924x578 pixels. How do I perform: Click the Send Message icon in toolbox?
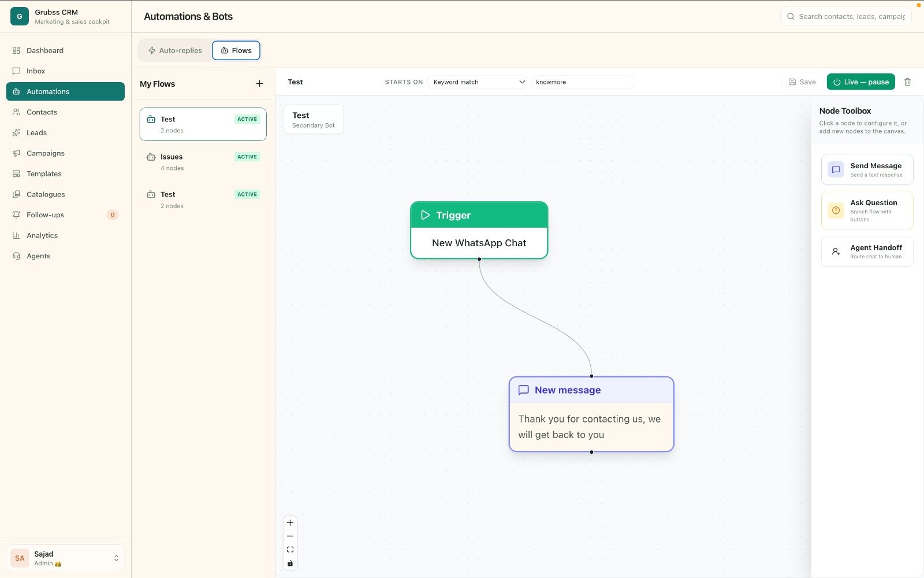836,169
